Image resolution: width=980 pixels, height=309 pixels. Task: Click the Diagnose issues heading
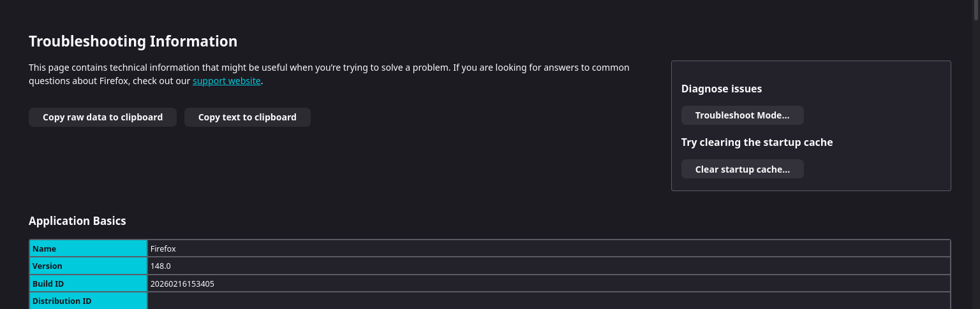[721, 89]
